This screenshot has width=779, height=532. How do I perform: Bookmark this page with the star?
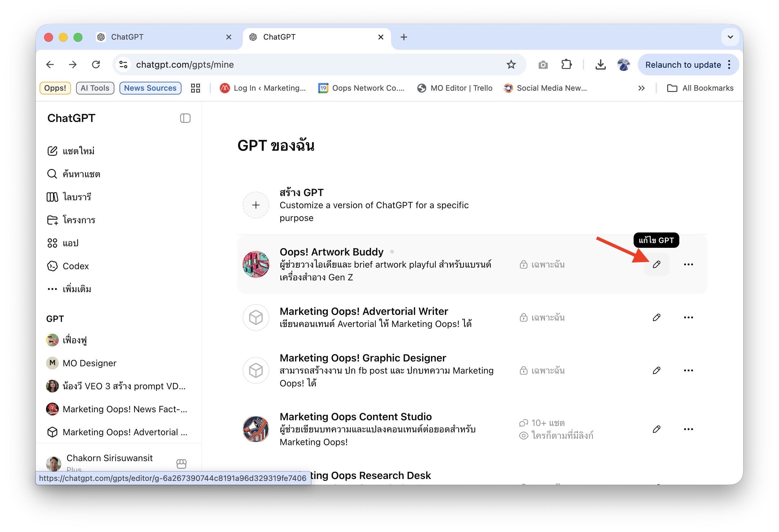pos(511,64)
